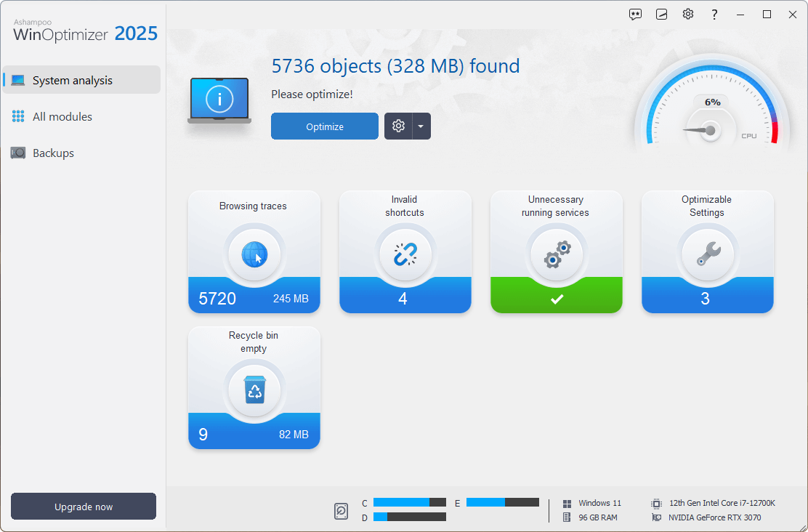
Task: Click the theme switcher icon in titlebar
Action: coord(661,14)
